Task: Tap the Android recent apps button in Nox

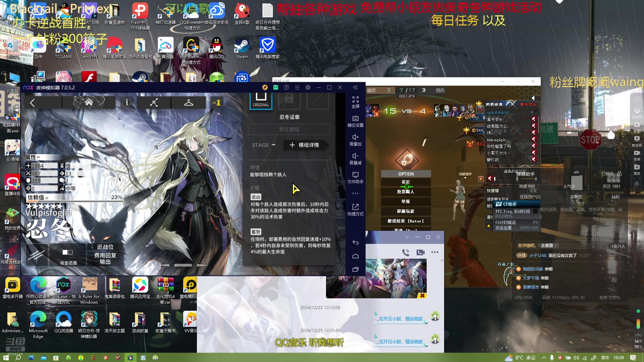Action: [356, 269]
